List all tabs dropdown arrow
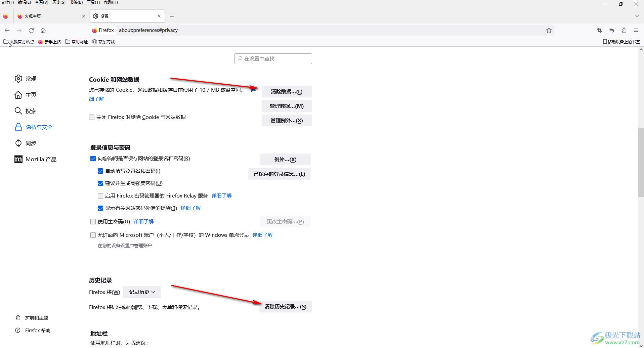 [637, 16]
